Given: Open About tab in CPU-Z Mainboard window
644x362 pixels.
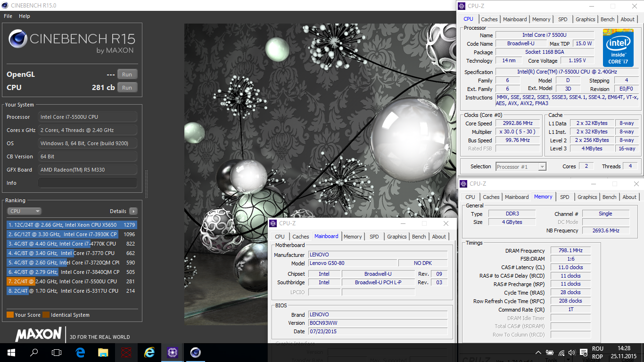Looking at the screenshot, I should click(x=439, y=237).
